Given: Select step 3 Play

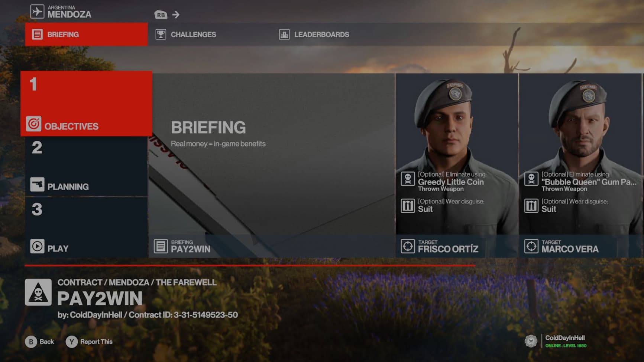Looking at the screenshot, I should coord(86,227).
